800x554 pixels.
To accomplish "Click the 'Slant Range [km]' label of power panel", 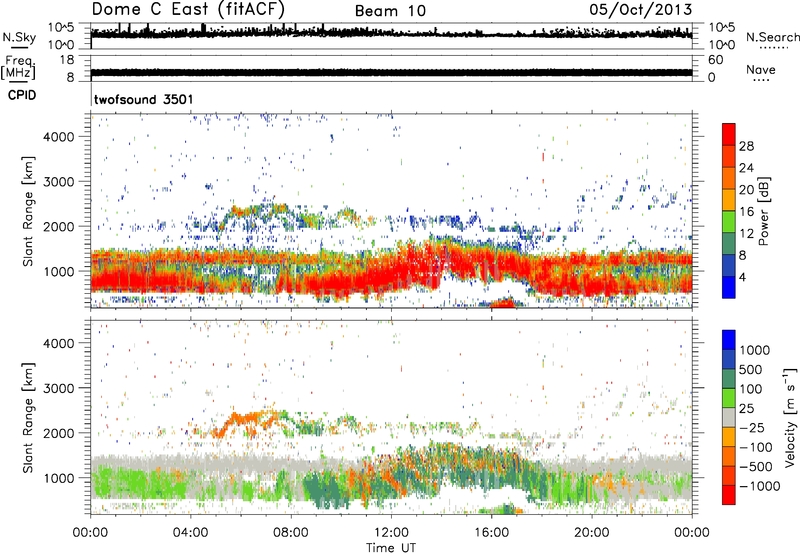I will pyautogui.click(x=28, y=211).
